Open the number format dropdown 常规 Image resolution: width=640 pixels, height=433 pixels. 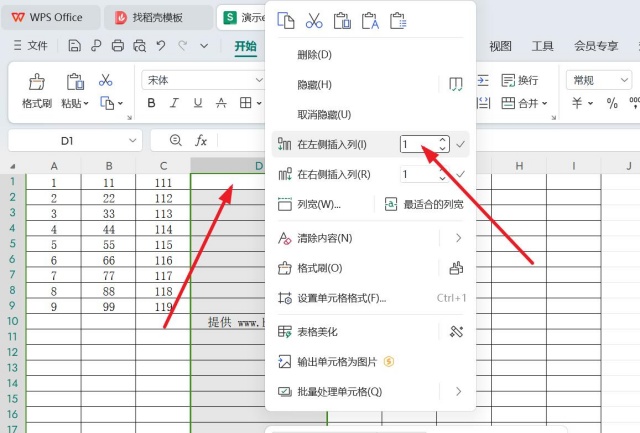click(624, 80)
